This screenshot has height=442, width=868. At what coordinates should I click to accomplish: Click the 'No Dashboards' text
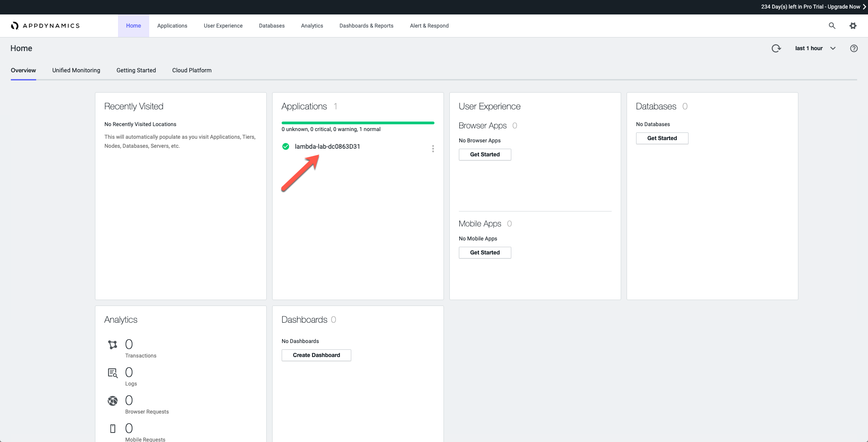pos(300,341)
